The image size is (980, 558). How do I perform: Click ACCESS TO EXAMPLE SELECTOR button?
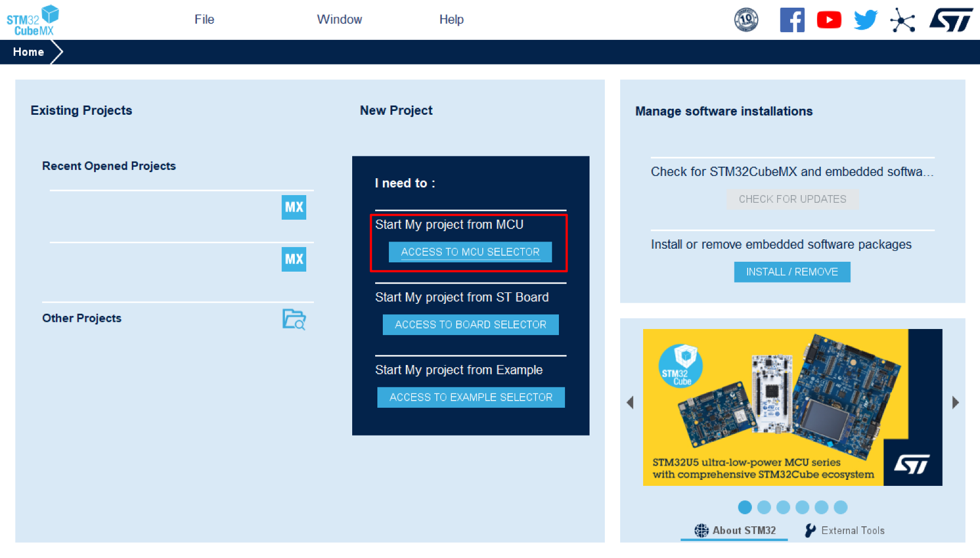(471, 397)
